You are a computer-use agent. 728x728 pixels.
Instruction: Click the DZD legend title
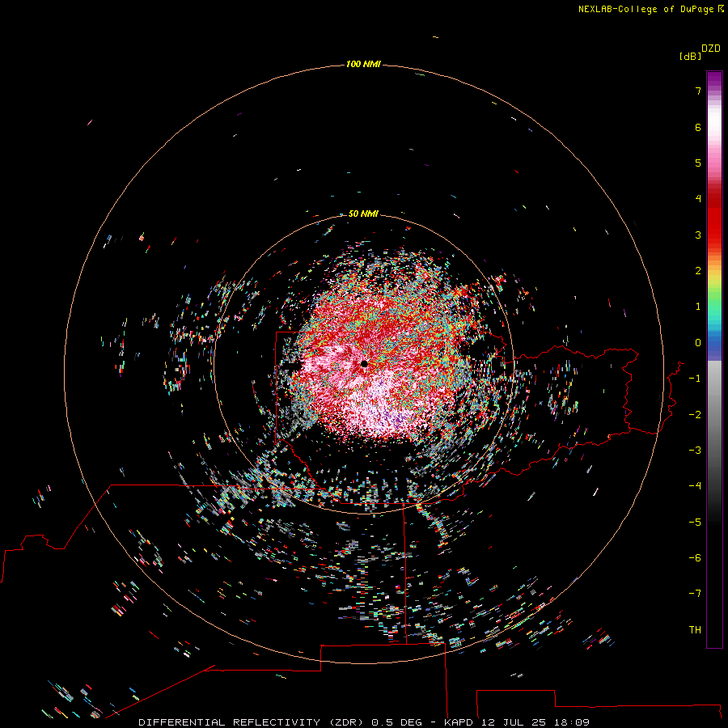(x=711, y=49)
